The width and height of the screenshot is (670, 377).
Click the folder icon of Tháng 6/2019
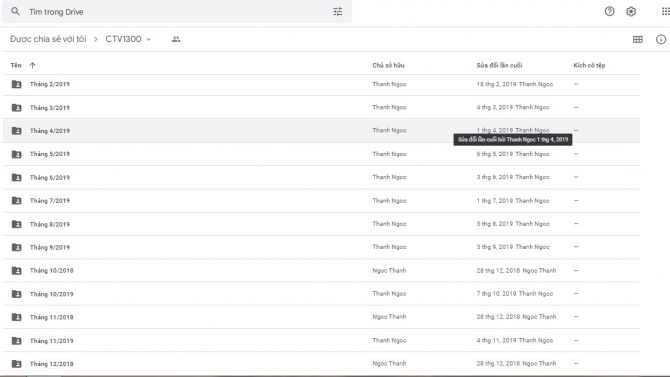pyautogui.click(x=16, y=177)
